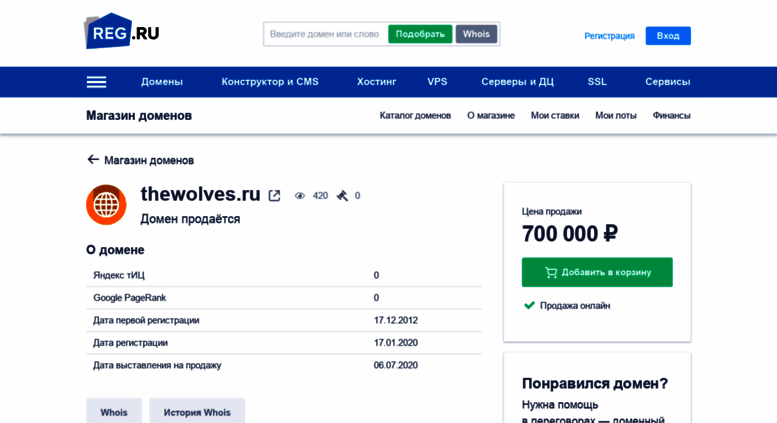This screenshot has height=423, width=777.
Task: Open the Конструктор и CMS menu
Action: tap(270, 82)
